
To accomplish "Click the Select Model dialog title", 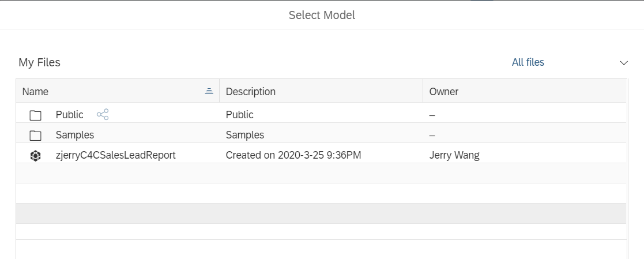I will pos(322,15).
